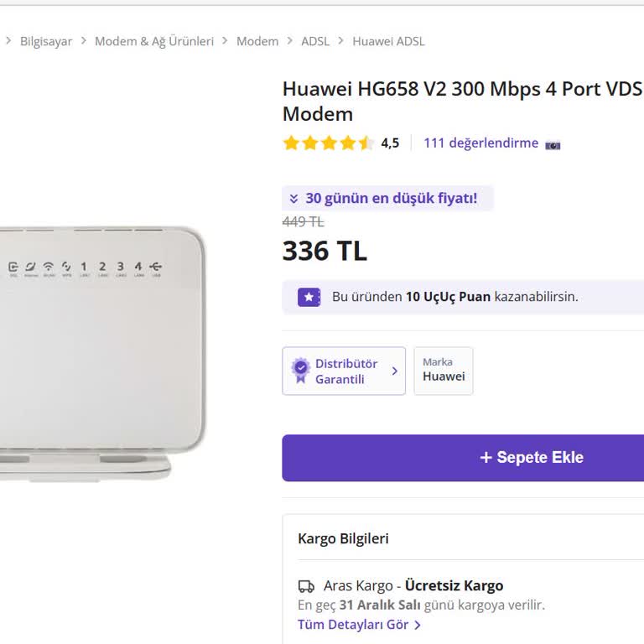Viewport: 644px width, 644px height.
Task: Click the Marka Huawei brand box
Action: coord(444,371)
